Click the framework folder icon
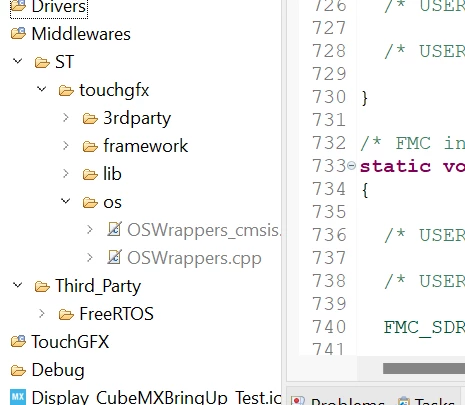 [x=90, y=146]
